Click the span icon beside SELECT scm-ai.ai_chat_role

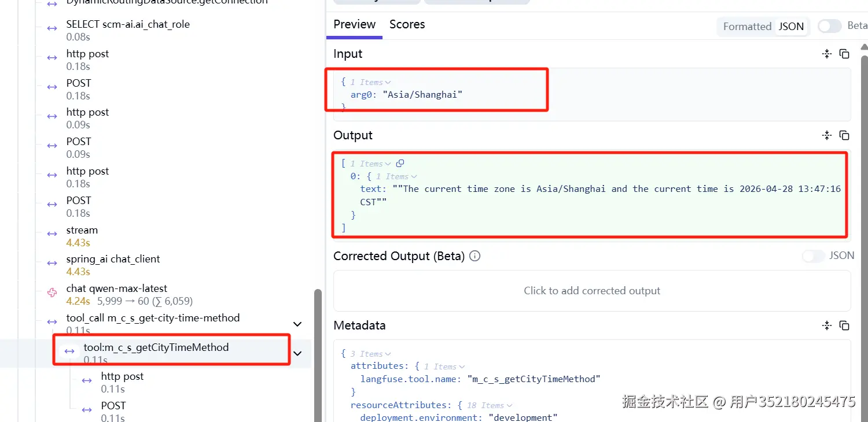pos(52,28)
